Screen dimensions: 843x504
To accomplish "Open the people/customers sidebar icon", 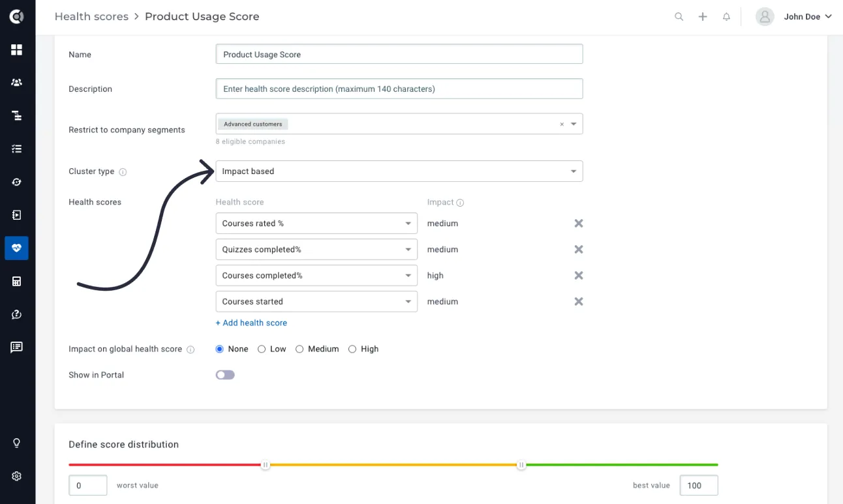I will [16, 83].
